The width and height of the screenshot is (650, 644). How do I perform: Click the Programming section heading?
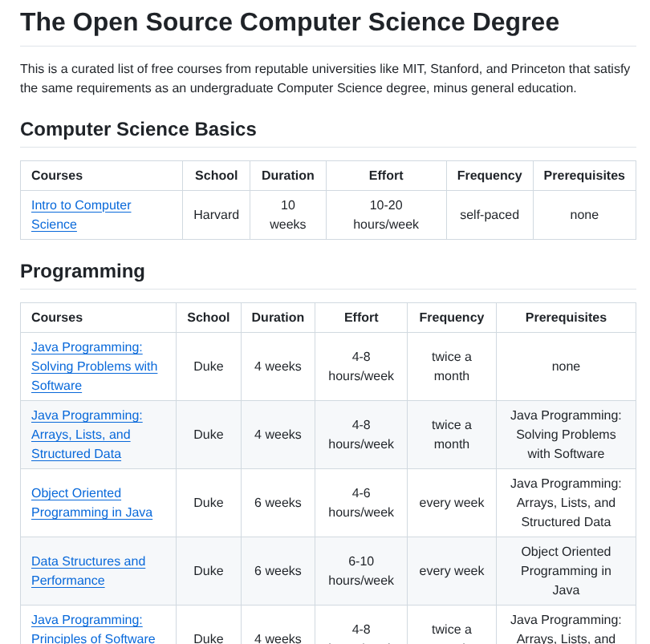pos(83,271)
